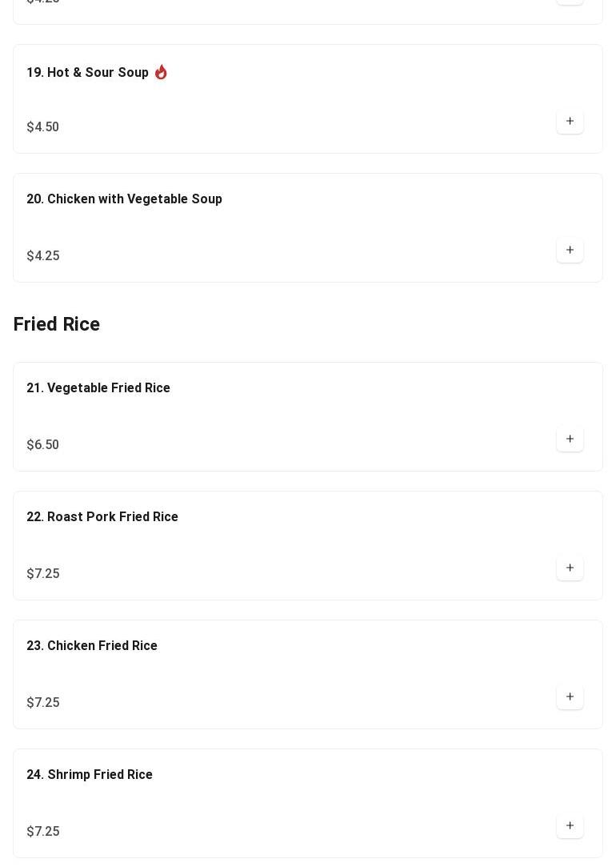Screen dimensions: 616x867
Task: Add Hot & Sour Soup with its plus icon
Action: coord(570,121)
